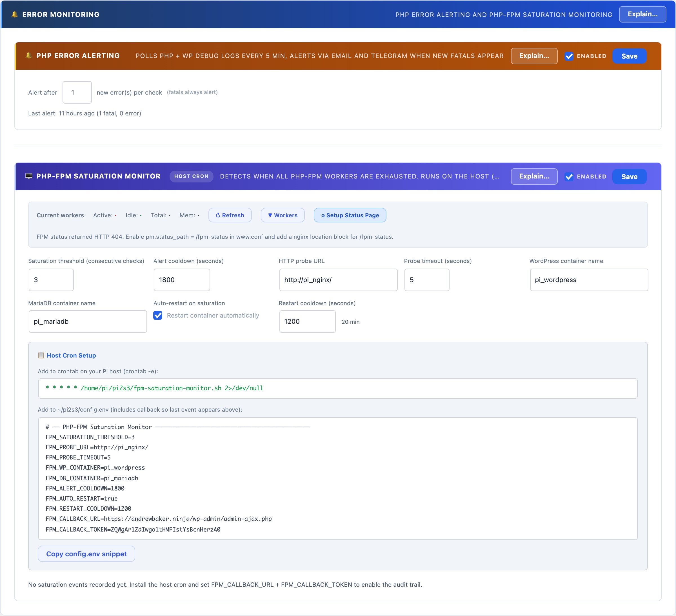Click the FPM_CALLBACK_URL line in config snippet
This screenshot has height=616, width=676.
pyautogui.click(x=159, y=519)
